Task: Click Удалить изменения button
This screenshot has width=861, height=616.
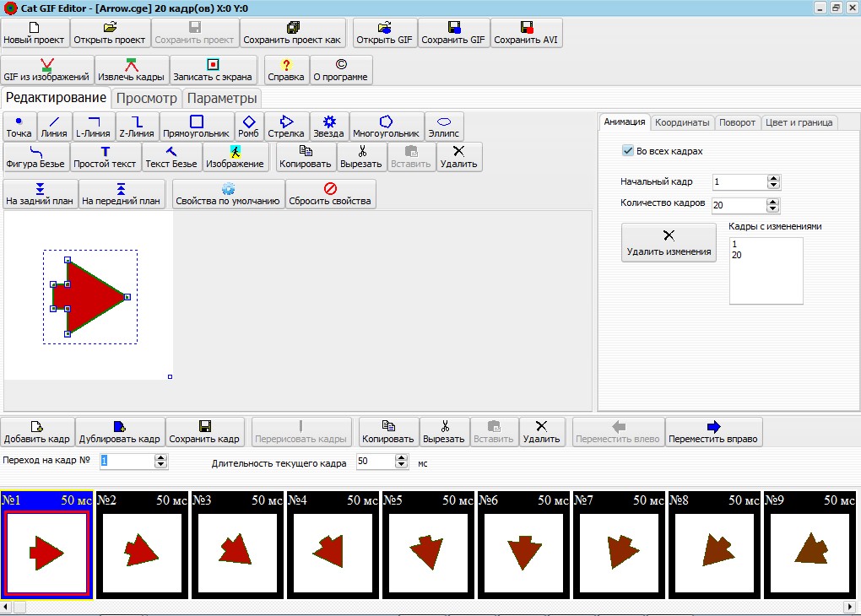Action: 669,242
